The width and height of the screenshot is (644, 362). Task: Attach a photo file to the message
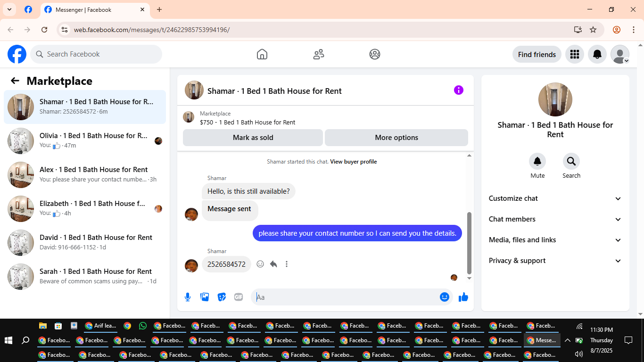pos(205,297)
